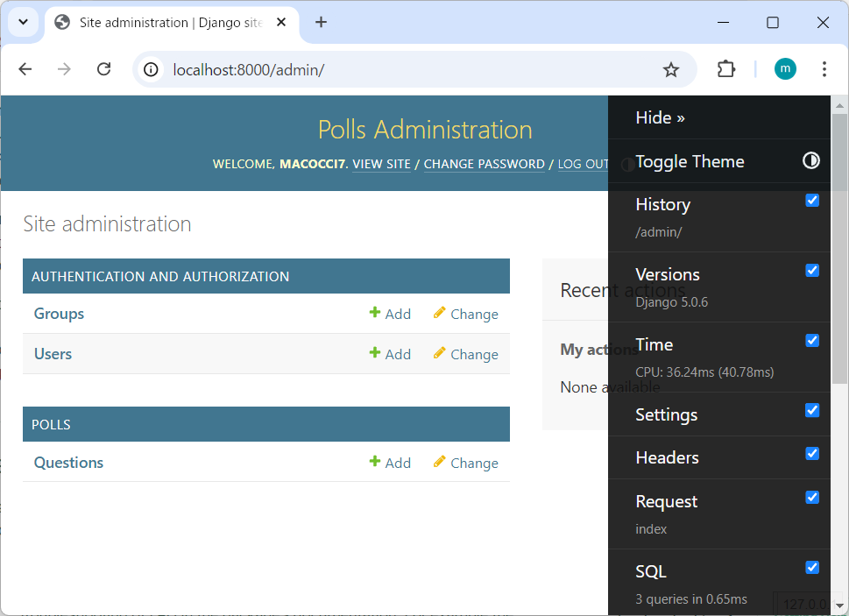The height and width of the screenshot is (616, 849).
Task: Click Add link for Groups
Action: pos(390,314)
